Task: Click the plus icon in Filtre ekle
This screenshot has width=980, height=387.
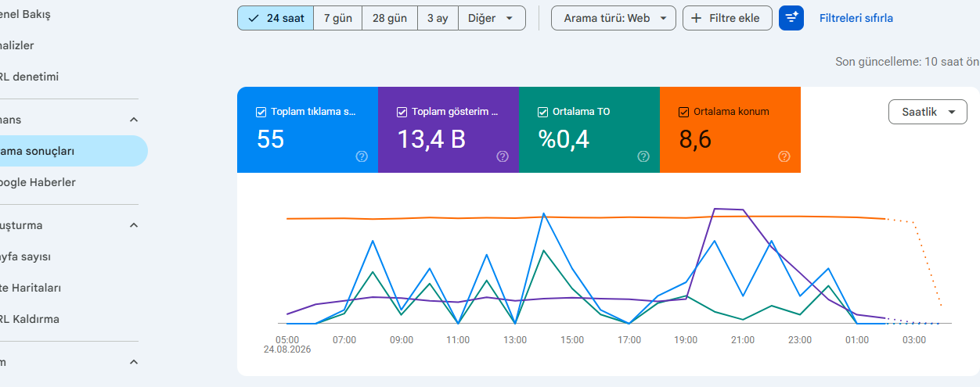Action: pyautogui.click(x=696, y=18)
